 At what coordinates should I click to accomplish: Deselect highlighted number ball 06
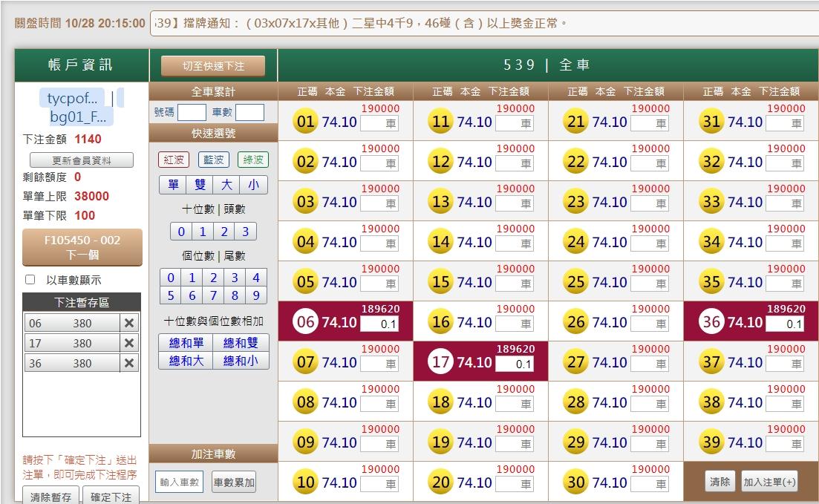(x=306, y=321)
